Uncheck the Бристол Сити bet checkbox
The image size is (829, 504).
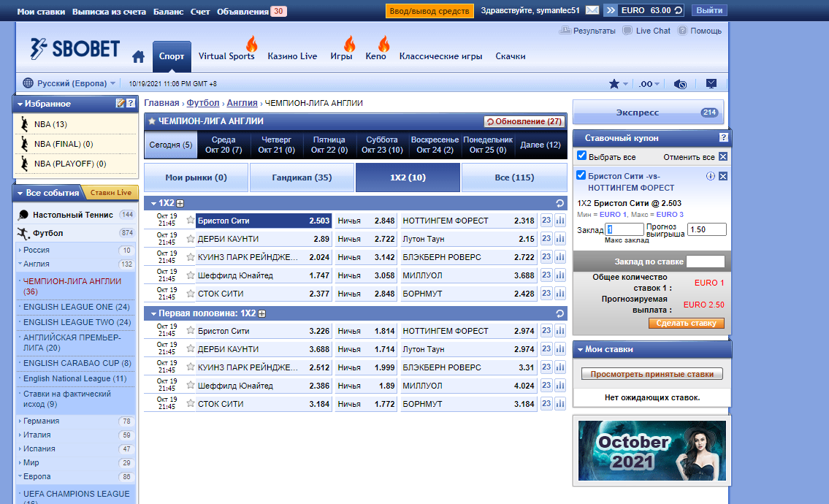(581, 175)
